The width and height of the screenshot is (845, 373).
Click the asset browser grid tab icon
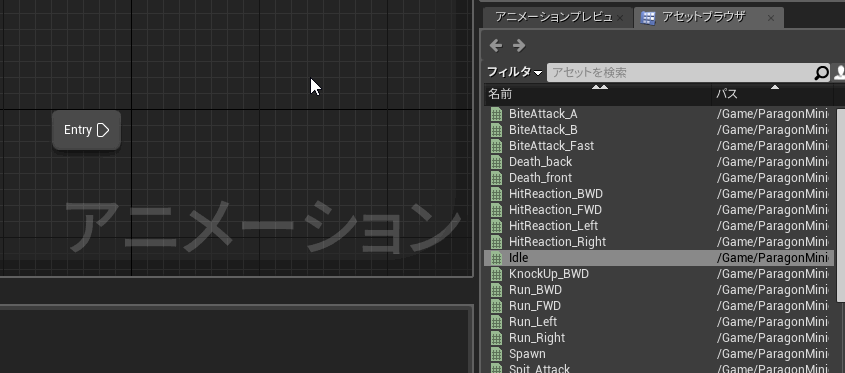pyautogui.click(x=648, y=18)
